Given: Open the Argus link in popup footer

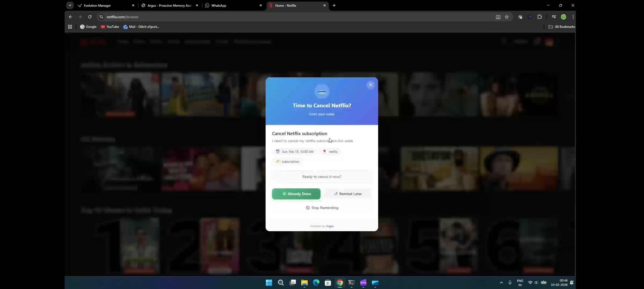Looking at the screenshot, I should point(330,226).
